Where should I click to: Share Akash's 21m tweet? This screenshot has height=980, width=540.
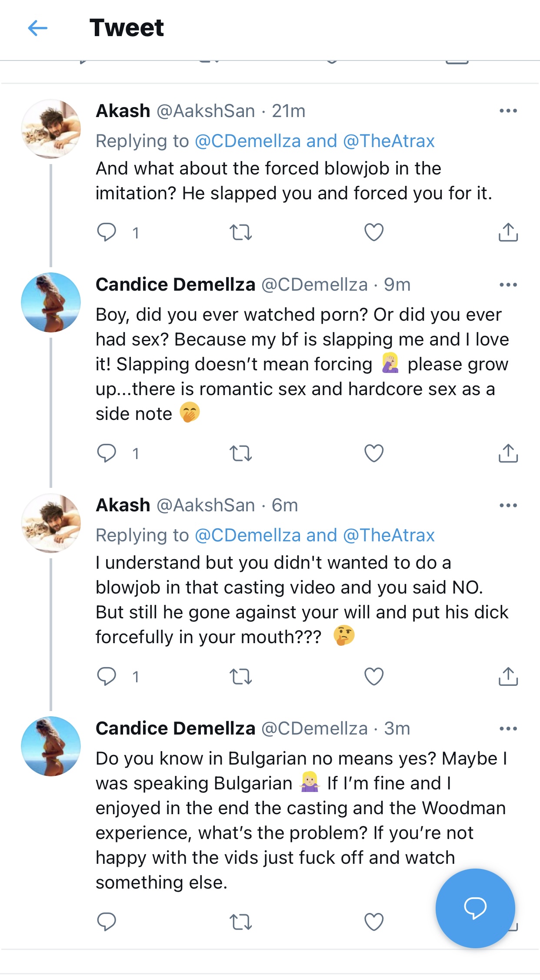click(508, 232)
